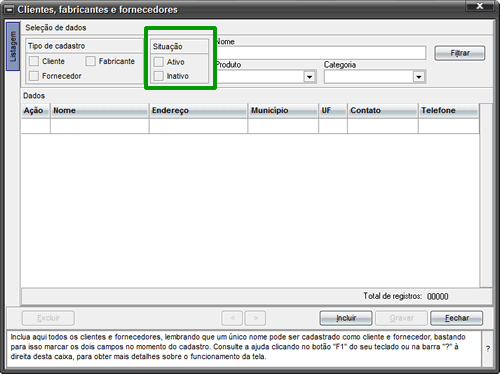Focus the Nome text input field
Image resolution: width=500 pixels, height=374 pixels.
[x=321, y=53]
